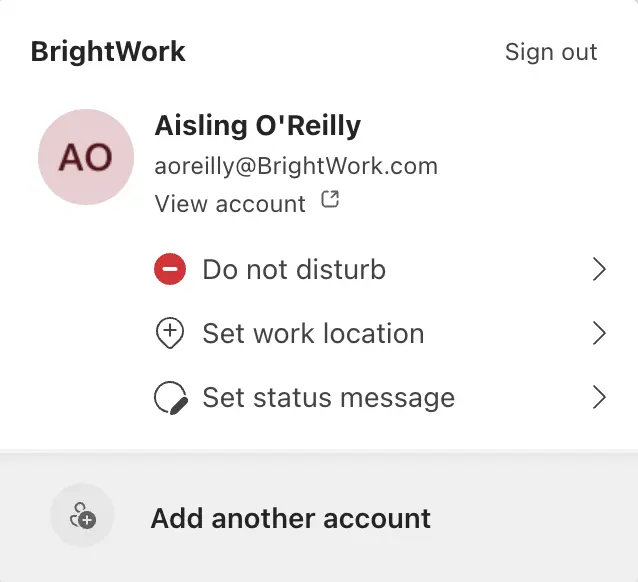
Task: Expand the Set work location chevron arrow
Action: (x=599, y=334)
